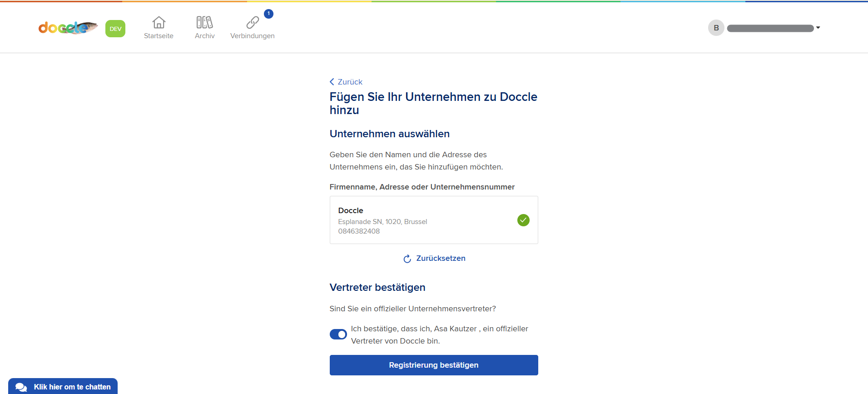
Task: Expand the user account dropdown arrow
Action: point(818,28)
